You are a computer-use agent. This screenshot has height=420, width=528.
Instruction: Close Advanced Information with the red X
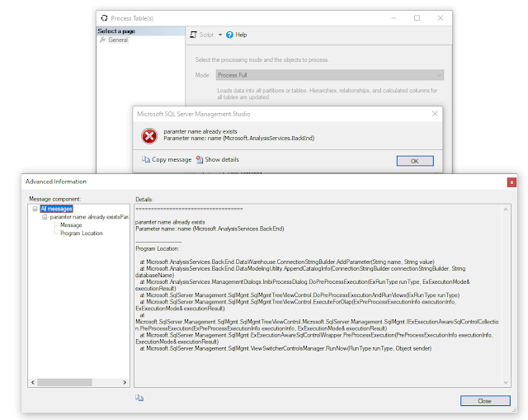511,182
